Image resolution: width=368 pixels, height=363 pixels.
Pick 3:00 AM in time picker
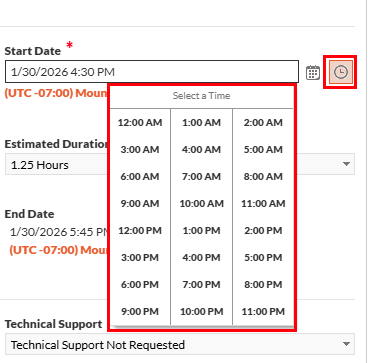tap(140, 150)
